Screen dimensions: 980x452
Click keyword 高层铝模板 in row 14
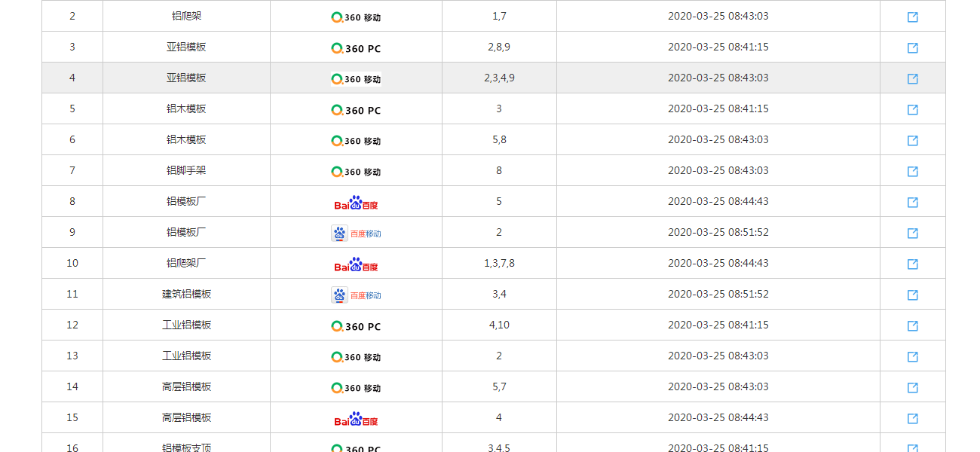coord(186,386)
